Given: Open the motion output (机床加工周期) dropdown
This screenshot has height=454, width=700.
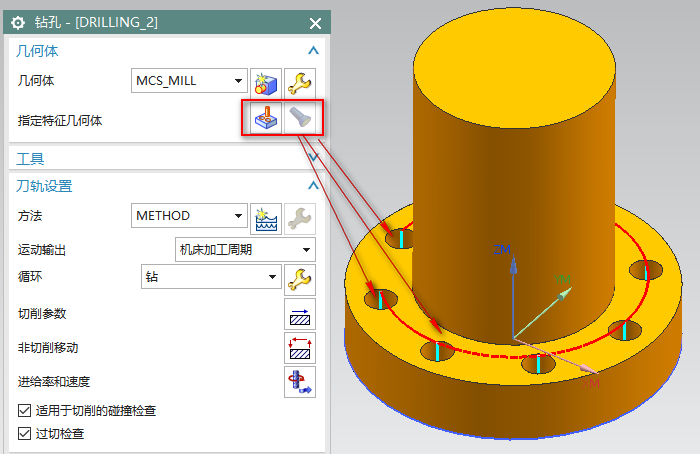Looking at the screenshot, I should pyautogui.click(x=244, y=249).
